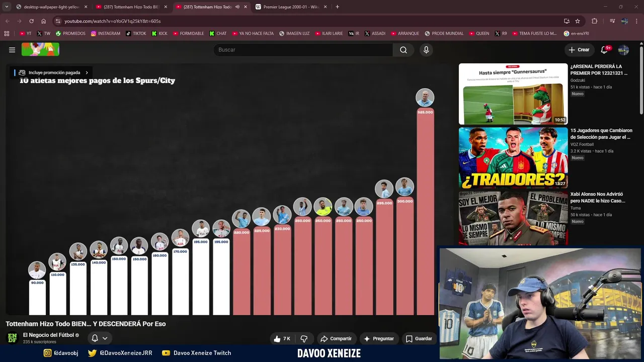Click the 585.000 tallest bar in the video
Image resolution: width=644 pixels, height=362 pixels.
[x=425, y=212]
